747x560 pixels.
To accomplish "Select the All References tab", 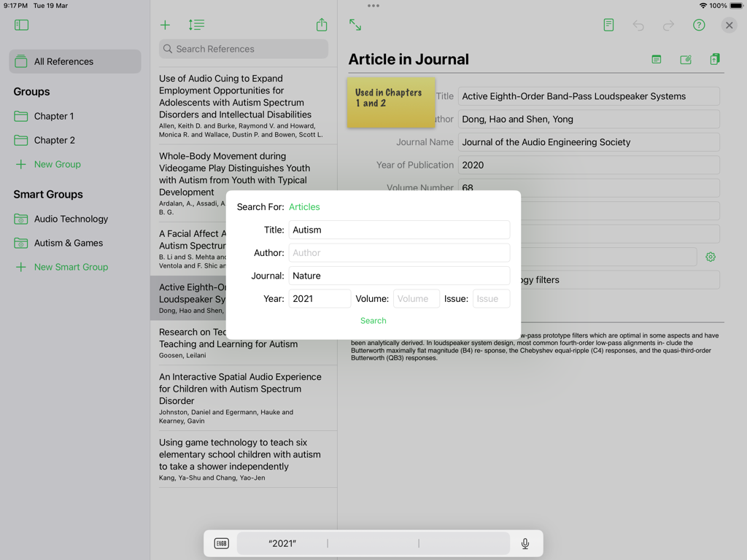I will 74,61.
